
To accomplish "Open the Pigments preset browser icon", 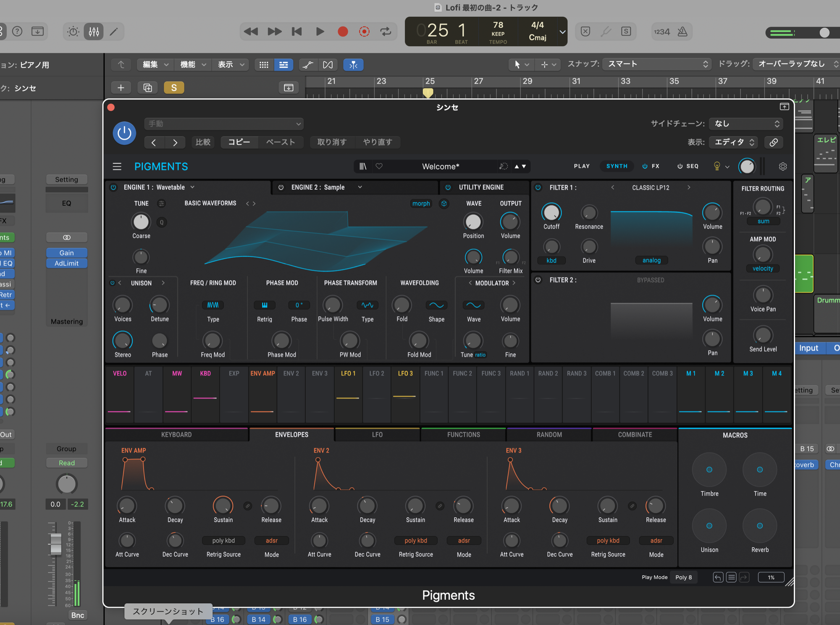I will (x=363, y=167).
